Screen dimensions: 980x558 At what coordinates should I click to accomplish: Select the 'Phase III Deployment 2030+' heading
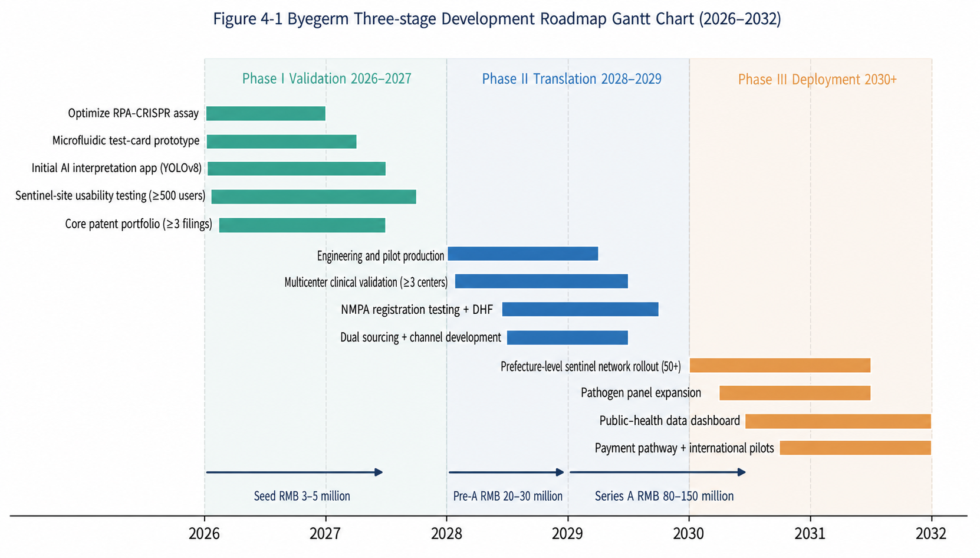[817, 80]
